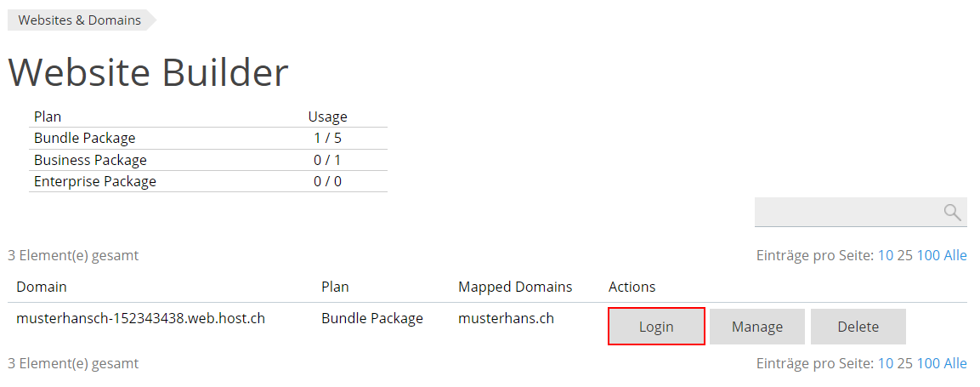Click the mapped domain musterhans.ch
This screenshot has height=387, width=980.
(506, 319)
